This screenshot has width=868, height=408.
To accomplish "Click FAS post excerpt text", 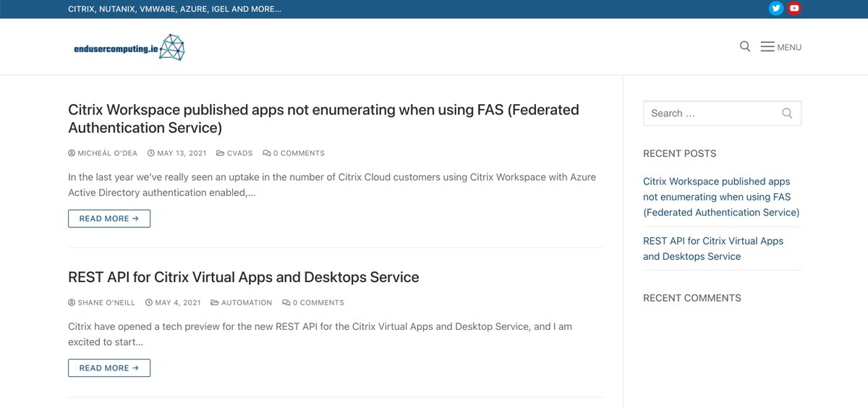I will pyautogui.click(x=332, y=184).
